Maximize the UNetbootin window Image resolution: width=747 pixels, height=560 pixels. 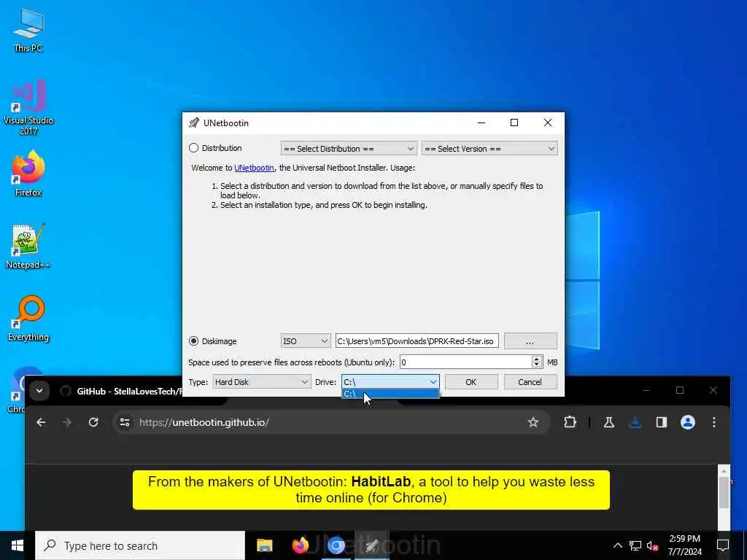click(514, 122)
